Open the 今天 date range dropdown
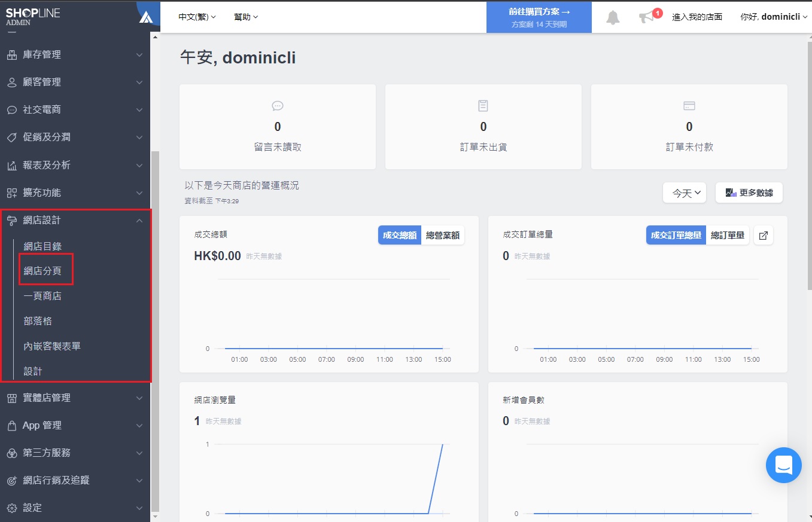This screenshot has height=522, width=812. 685,193
